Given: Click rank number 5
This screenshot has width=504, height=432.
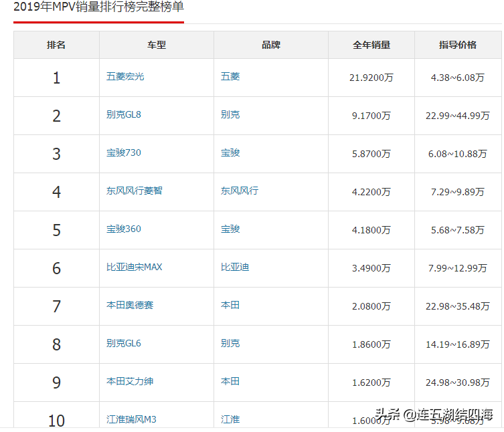Looking at the screenshot, I should click(57, 230).
